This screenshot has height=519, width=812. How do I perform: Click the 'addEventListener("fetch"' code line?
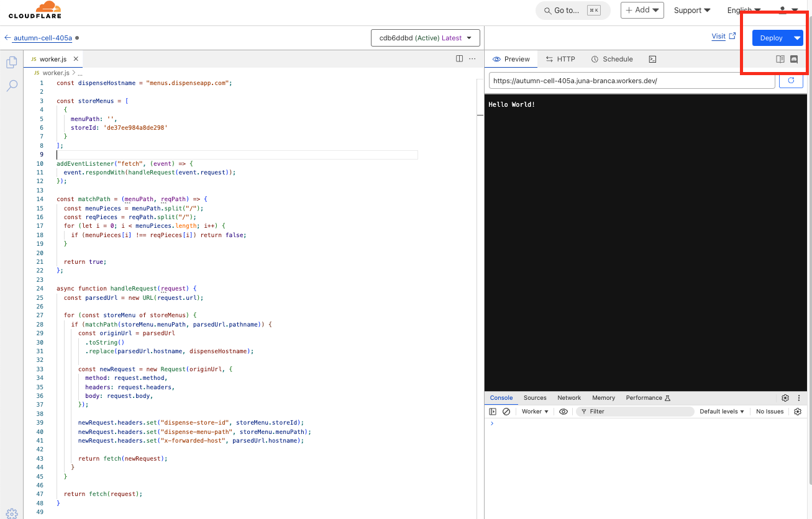click(125, 163)
